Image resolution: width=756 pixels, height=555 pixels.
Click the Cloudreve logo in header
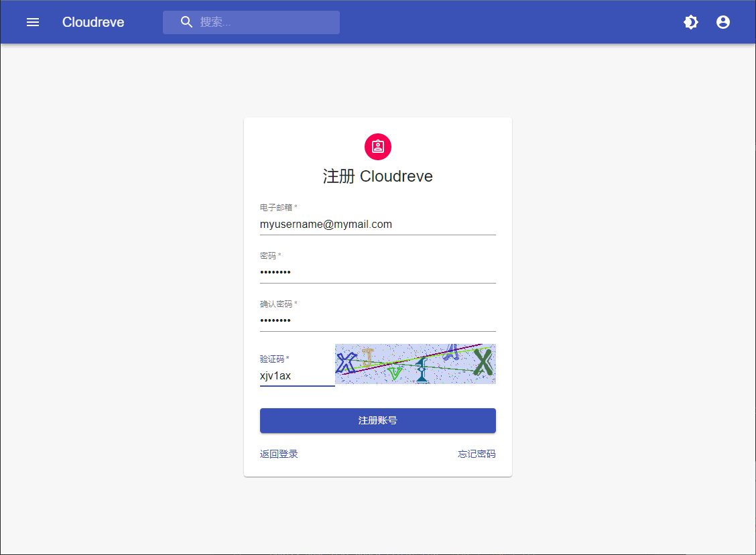pyautogui.click(x=93, y=22)
